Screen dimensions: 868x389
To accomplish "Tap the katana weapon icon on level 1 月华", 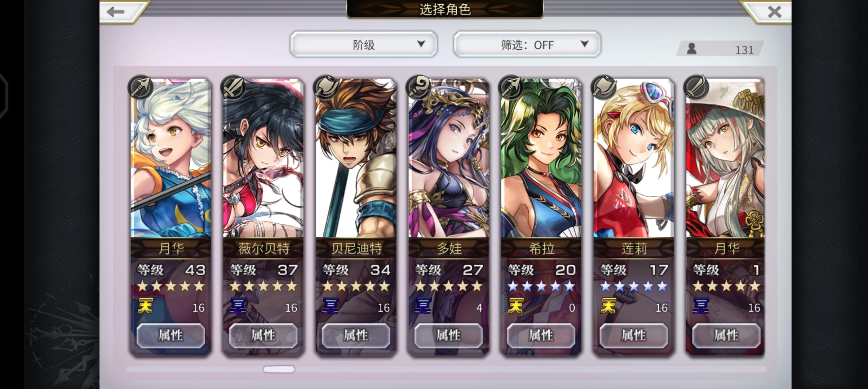I will click(x=696, y=87).
